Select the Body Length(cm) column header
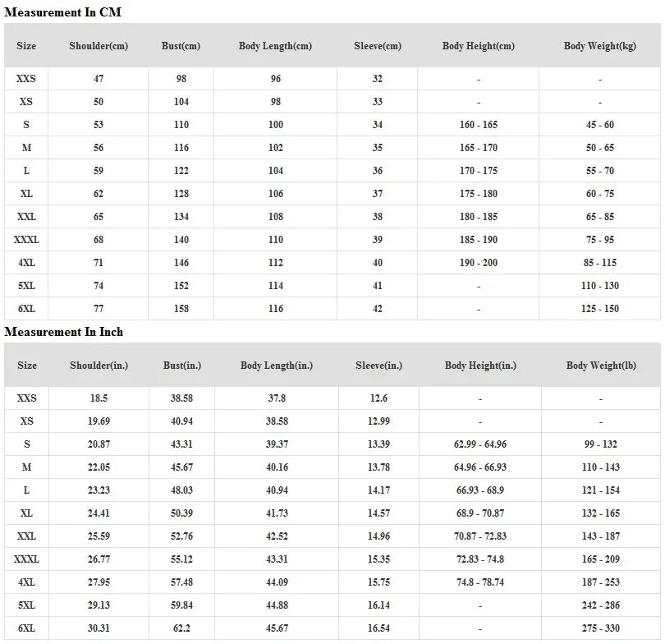This screenshot has width=665, height=644. (275, 46)
